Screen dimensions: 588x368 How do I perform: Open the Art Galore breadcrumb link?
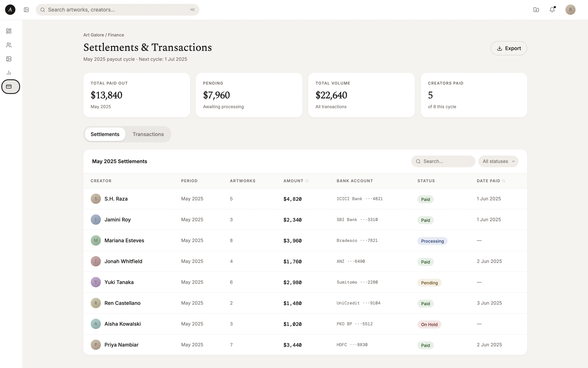click(94, 35)
